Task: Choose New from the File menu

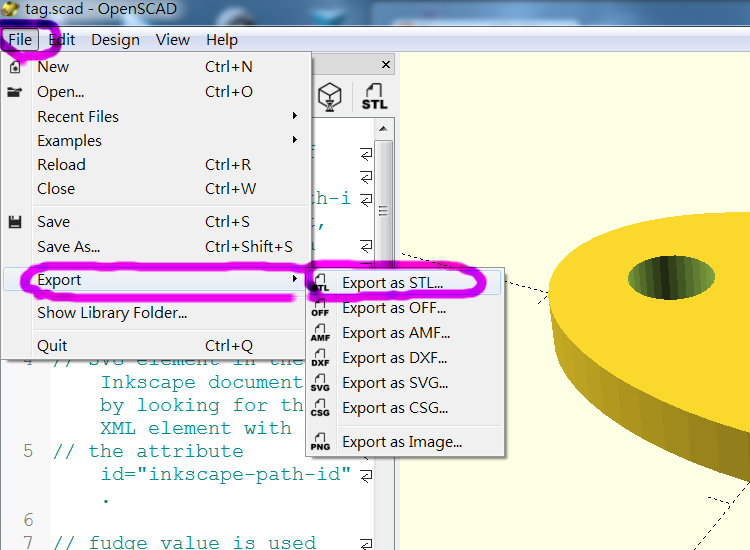Action: 156,67
